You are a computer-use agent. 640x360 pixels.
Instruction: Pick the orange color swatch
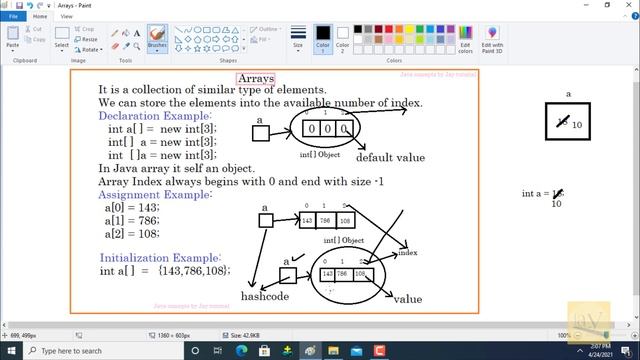pos(399,29)
